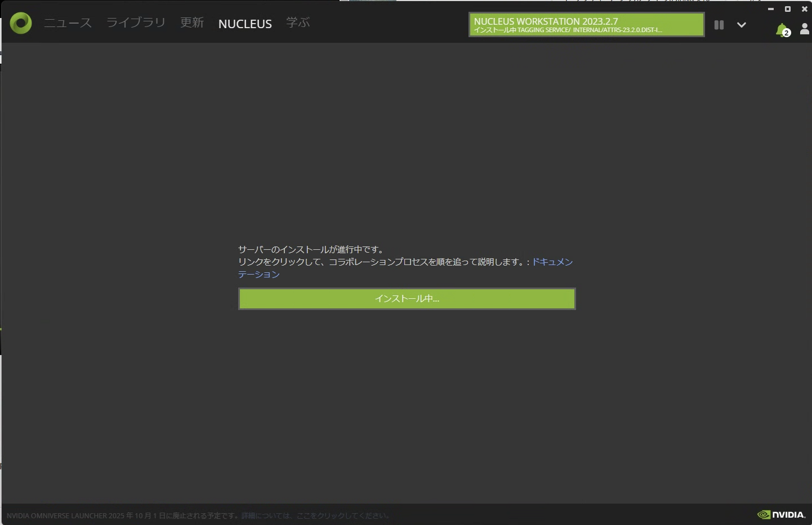
Task: Switch to the ニュース tab
Action: pos(67,23)
